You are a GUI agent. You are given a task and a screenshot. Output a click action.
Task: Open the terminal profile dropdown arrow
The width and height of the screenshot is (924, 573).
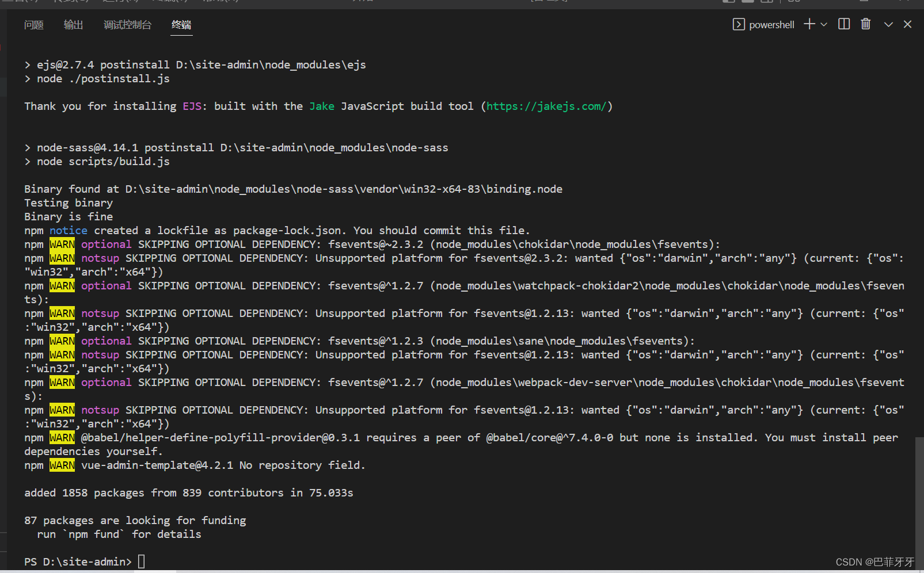pos(823,24)
